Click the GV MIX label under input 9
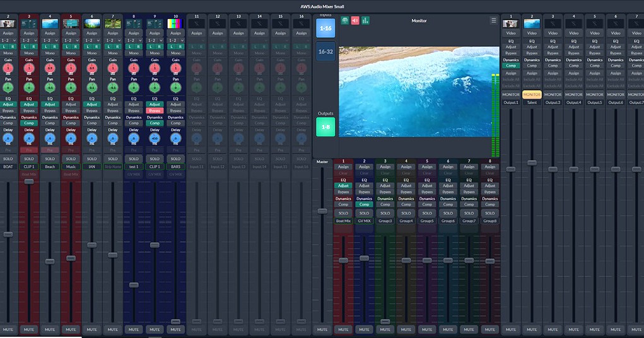 coord(155,175)
